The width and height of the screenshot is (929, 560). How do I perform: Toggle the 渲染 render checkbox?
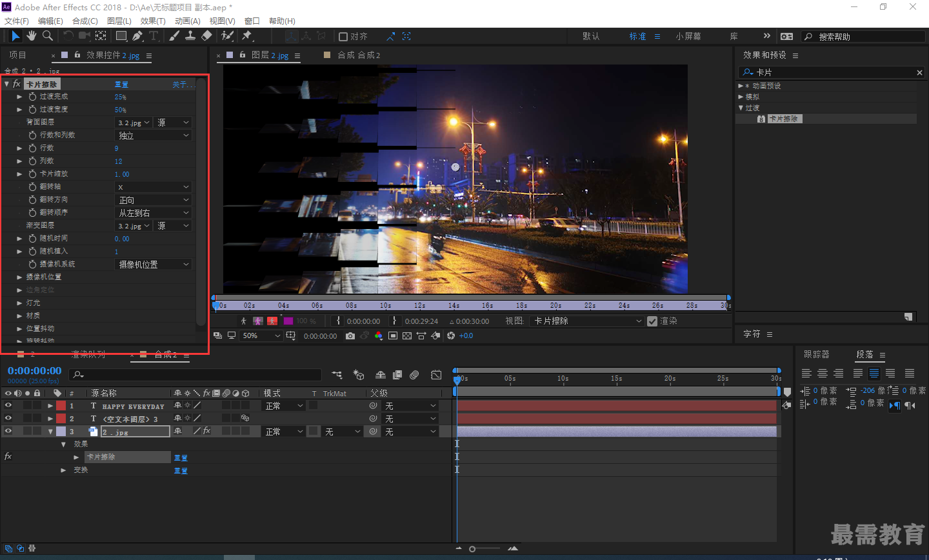(652, 321)
